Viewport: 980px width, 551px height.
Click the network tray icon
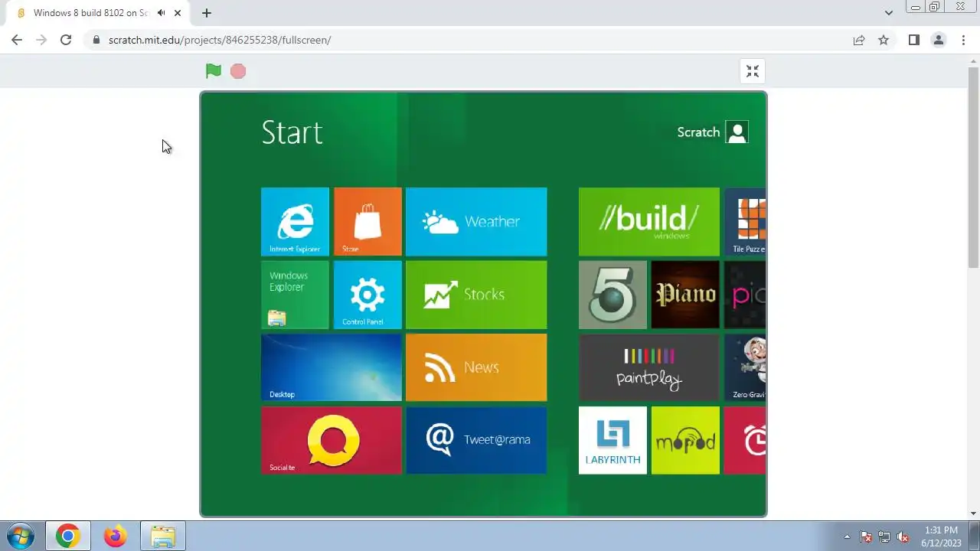[884, 536]
